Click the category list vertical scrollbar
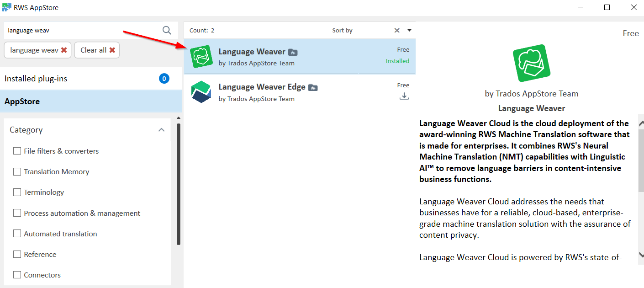This screenshot has height=288, width=644. (x=178, y=184)
